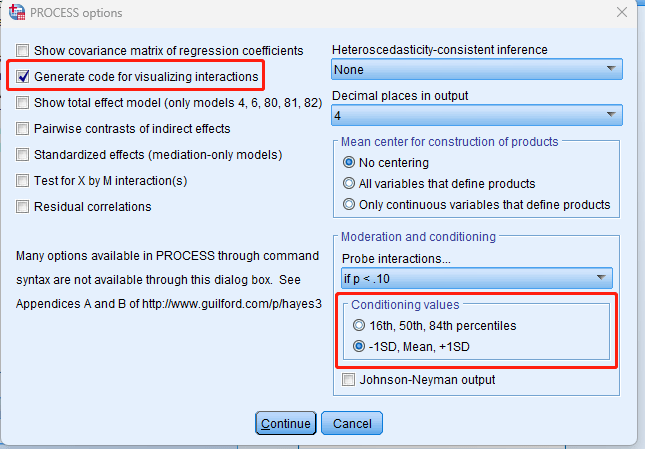Enable Show covariance matrix of regression coefficients
The width and height of the screenshot is (645, 449).
coord(23,50)
